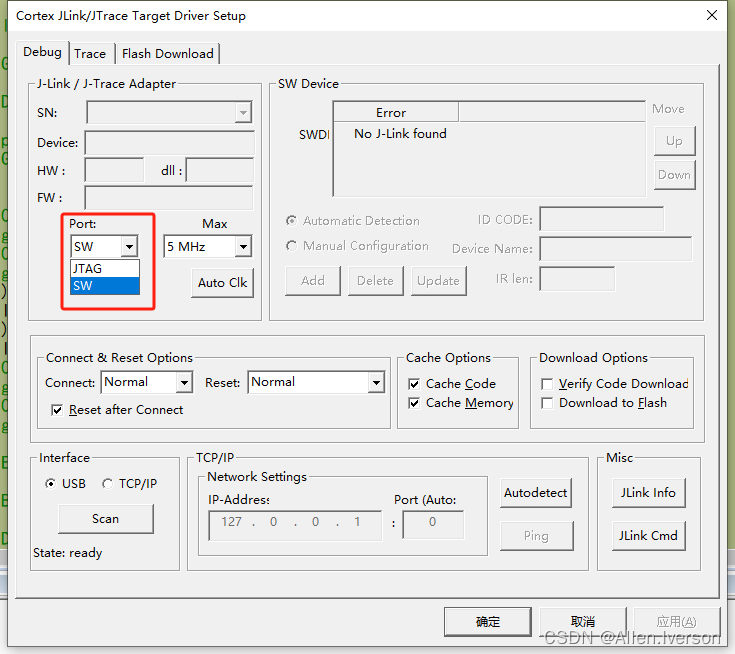Click the IR len input field
Image resolution: width=735 pixels, height=654 pixels.
[577, 279]
